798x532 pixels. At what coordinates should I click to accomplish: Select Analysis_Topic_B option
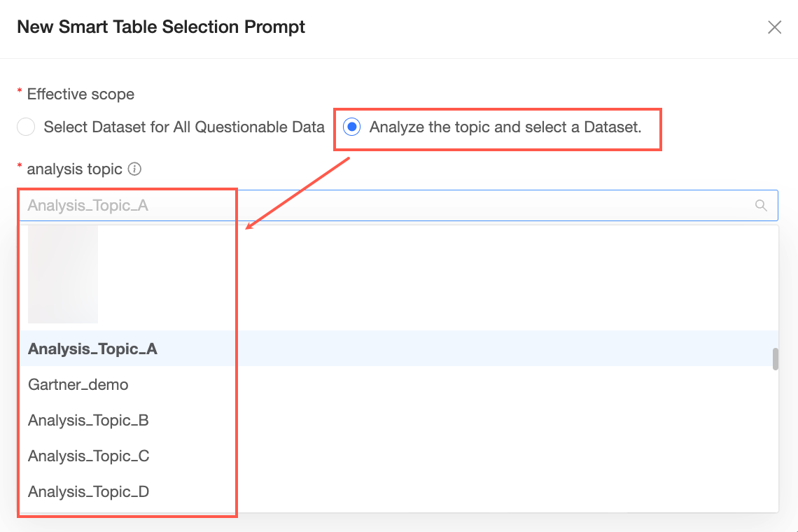click(398, 420)
